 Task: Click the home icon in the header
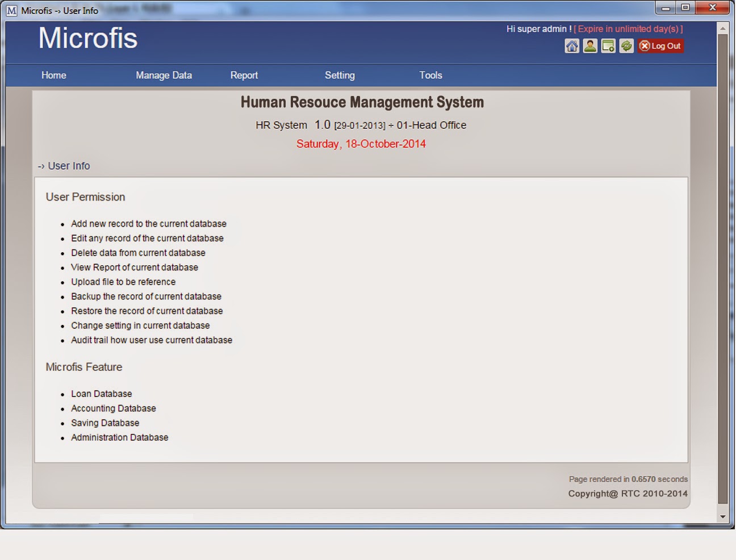pos(572,46)
